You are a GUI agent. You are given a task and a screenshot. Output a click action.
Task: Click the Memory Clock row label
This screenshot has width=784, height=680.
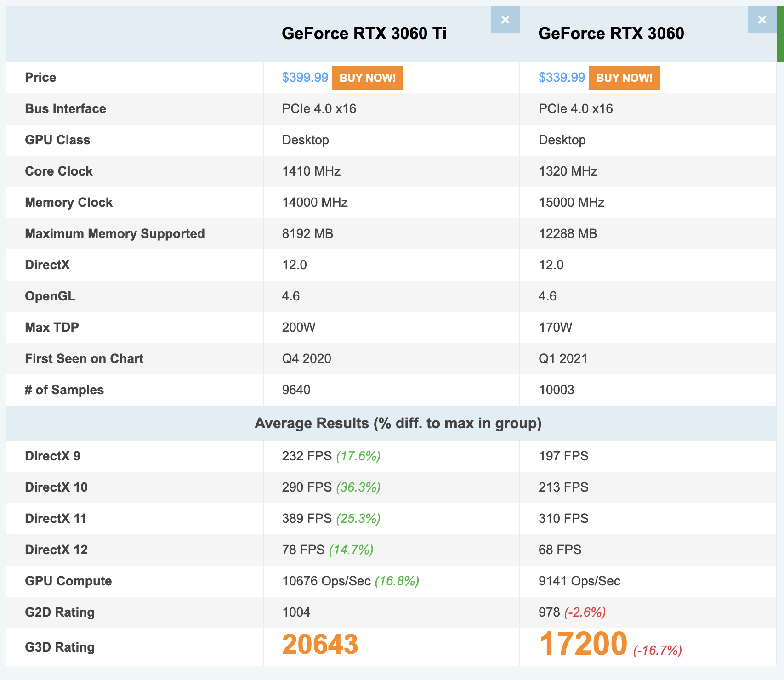68,202
